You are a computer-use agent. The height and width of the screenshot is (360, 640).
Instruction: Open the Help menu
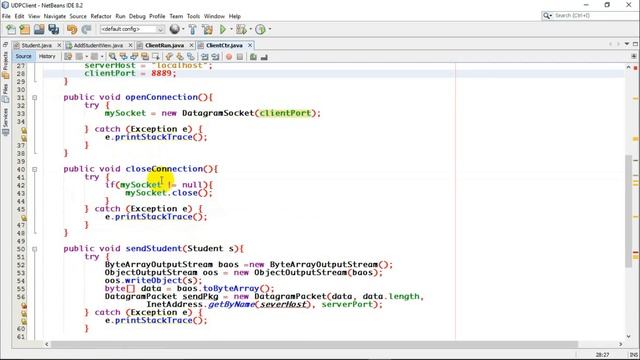pos(235,16)
